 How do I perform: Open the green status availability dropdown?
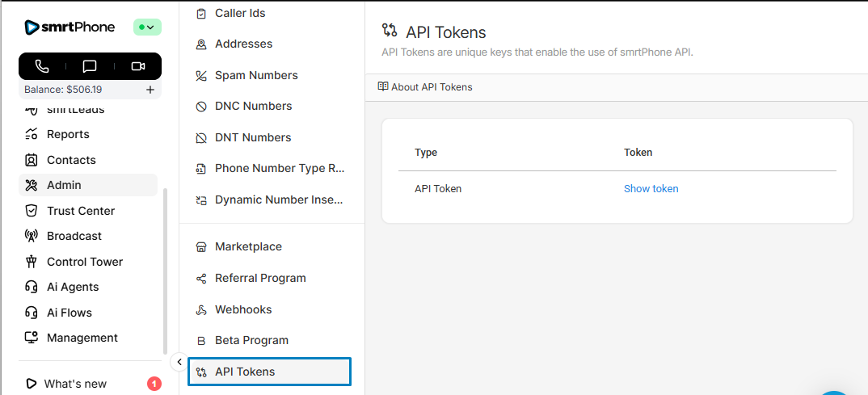[147, 27]
